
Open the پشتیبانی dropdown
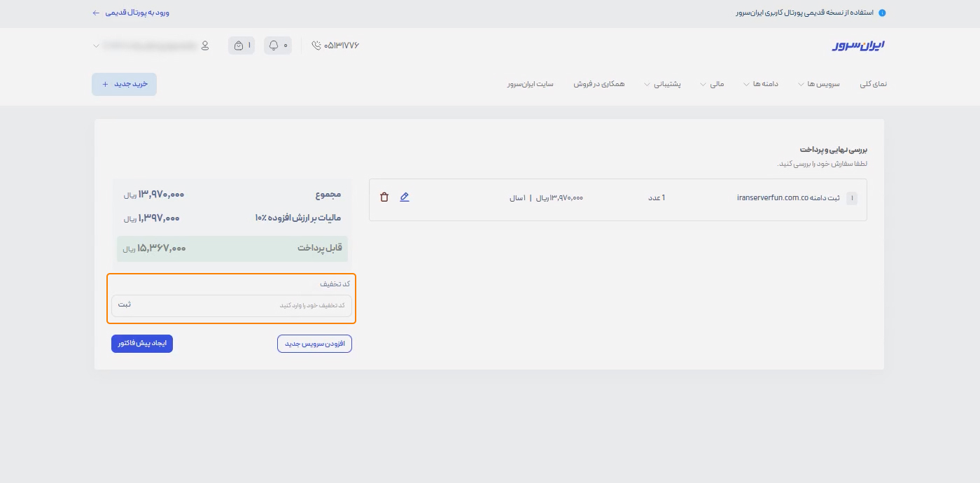click(666, 83)
